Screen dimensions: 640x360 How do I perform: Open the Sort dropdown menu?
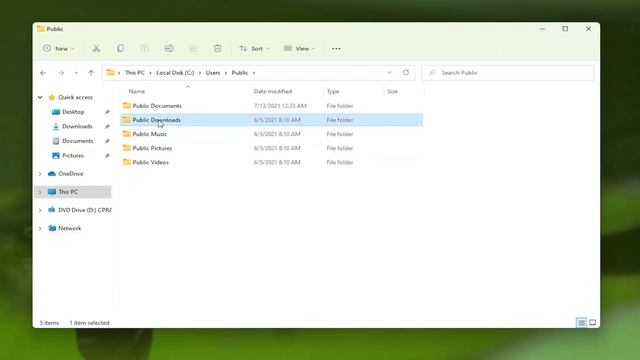point(254,49)
